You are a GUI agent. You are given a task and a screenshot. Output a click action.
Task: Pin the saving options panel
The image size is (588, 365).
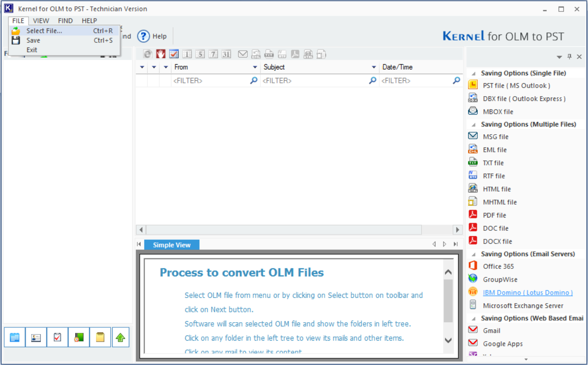tap(569, 57)
